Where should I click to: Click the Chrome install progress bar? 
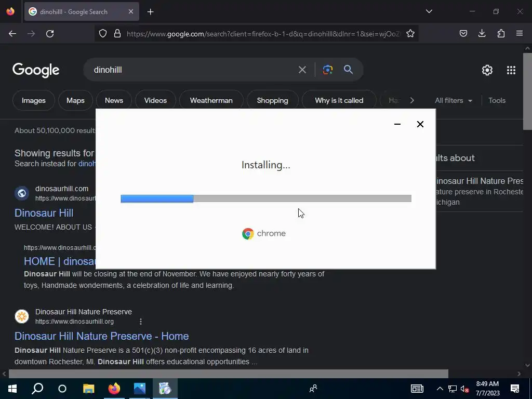pos(266,198)
